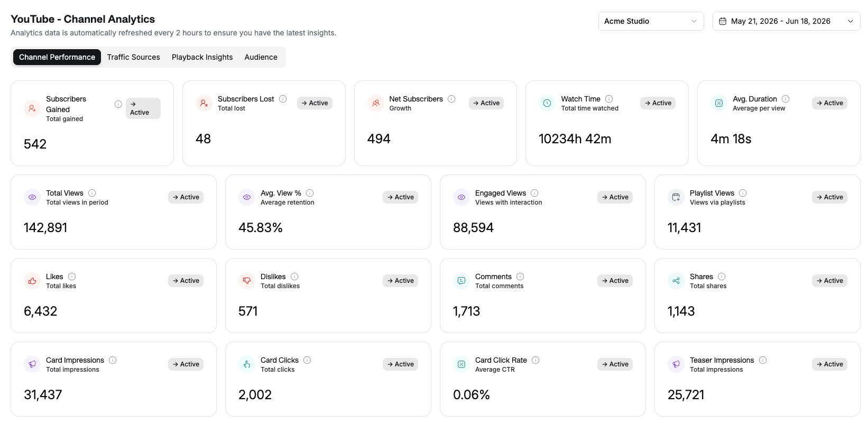Show info for Card Clicks

tap(307, 360)
